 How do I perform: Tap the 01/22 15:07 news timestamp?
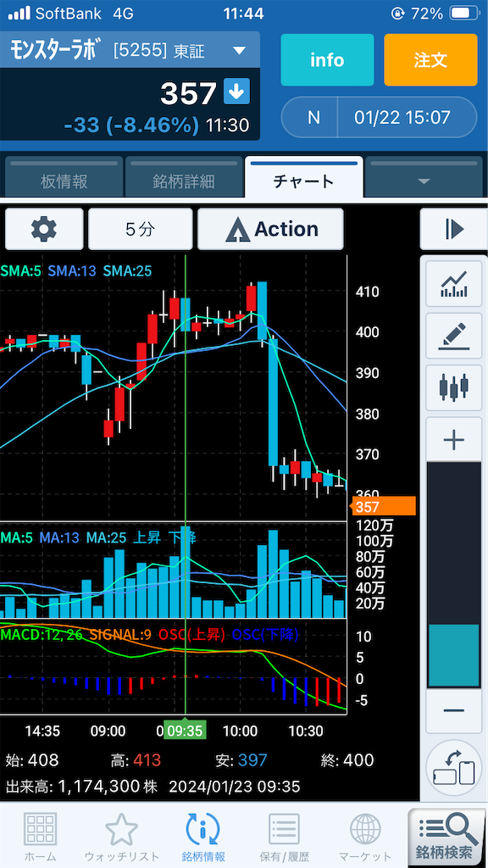click(402, 117)
